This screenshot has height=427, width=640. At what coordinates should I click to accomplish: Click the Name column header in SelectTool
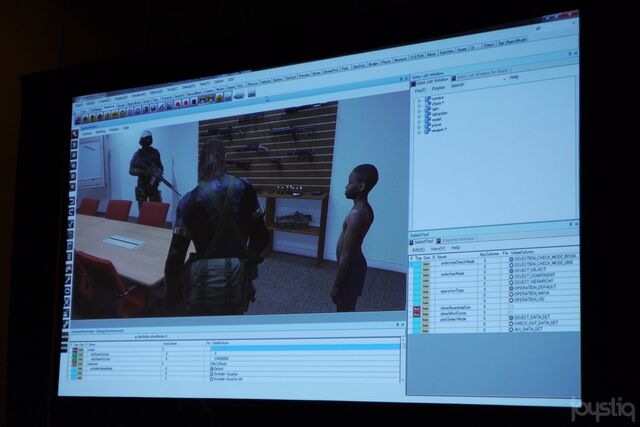point(442,257)
